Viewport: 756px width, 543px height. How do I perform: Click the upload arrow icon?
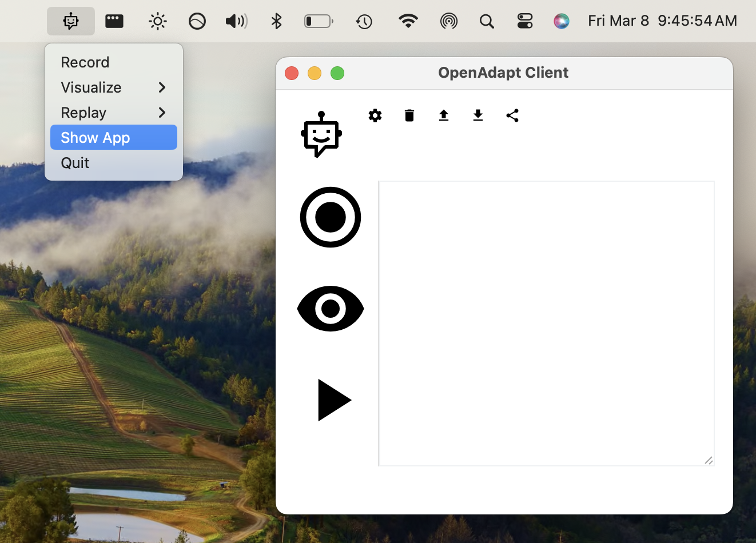[x=444, y=115]
